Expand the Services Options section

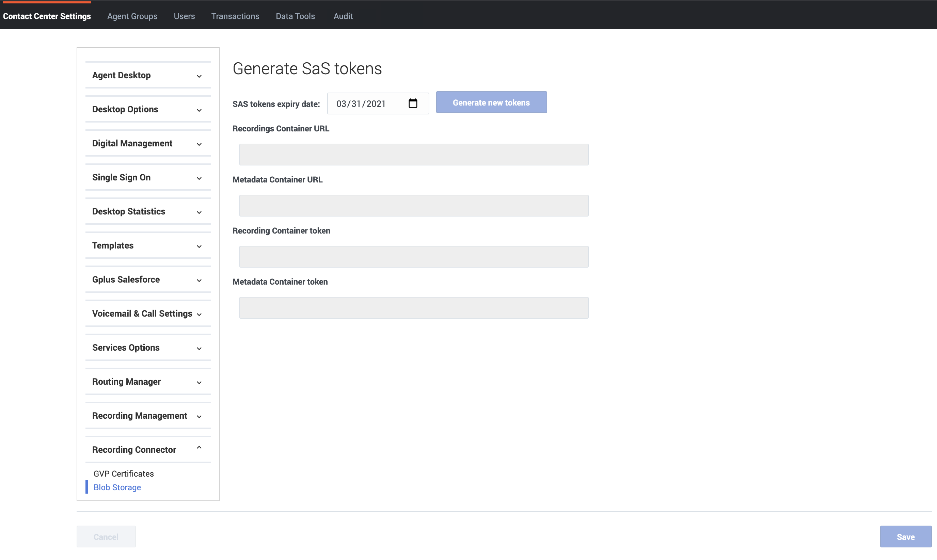tap(148, 348)
